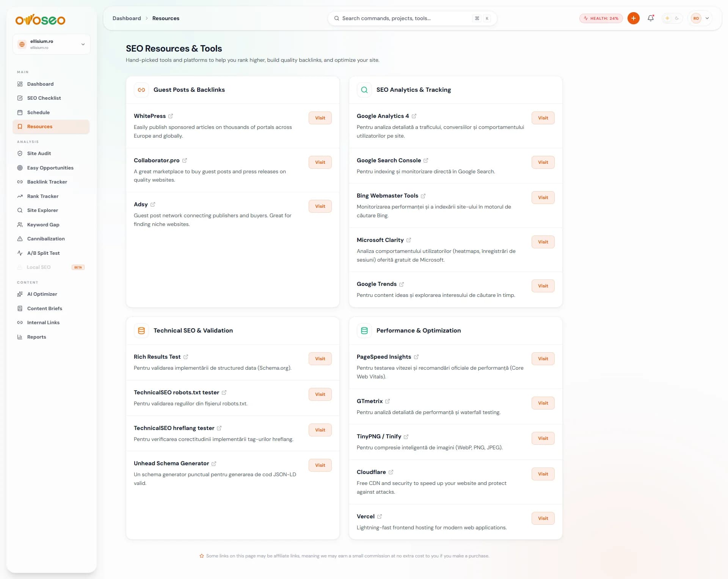
Task: Click the Performance & Optimization database icon
Action: (364, 331)
